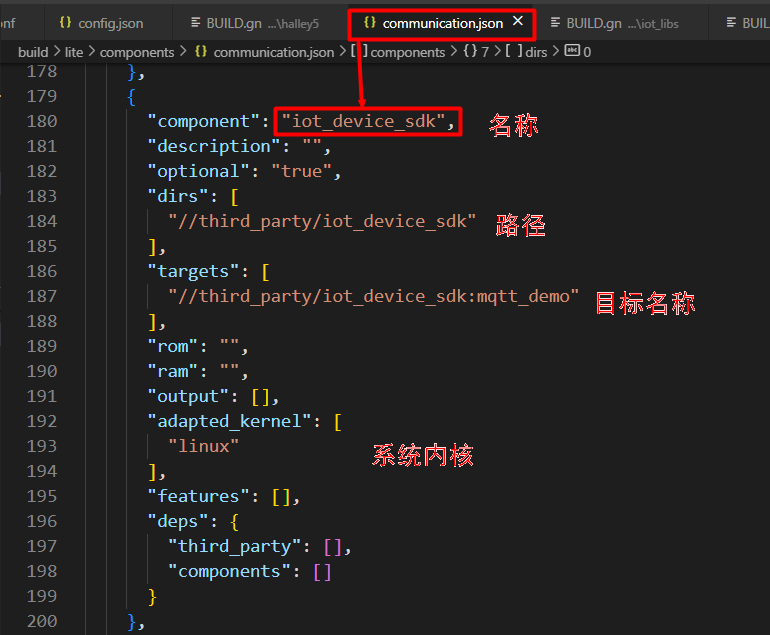Viewport: 770px width, 635px height.
Task: Switch to the config.json tab
Action: click(110, 22)
